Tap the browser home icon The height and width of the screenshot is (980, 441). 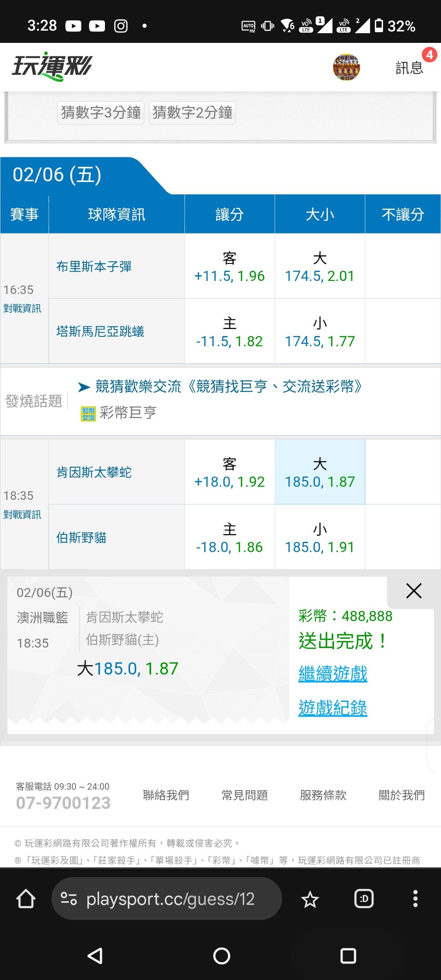(26, 899)
